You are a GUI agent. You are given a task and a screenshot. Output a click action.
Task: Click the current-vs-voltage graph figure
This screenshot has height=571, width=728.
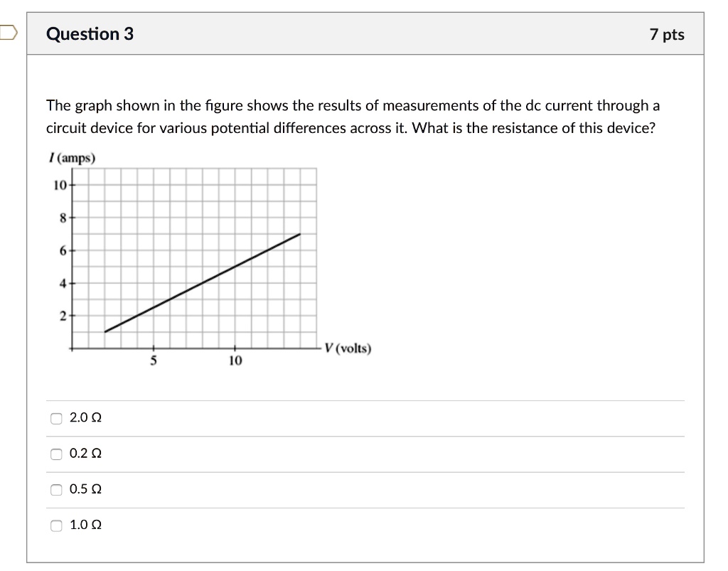pos(192,260)
